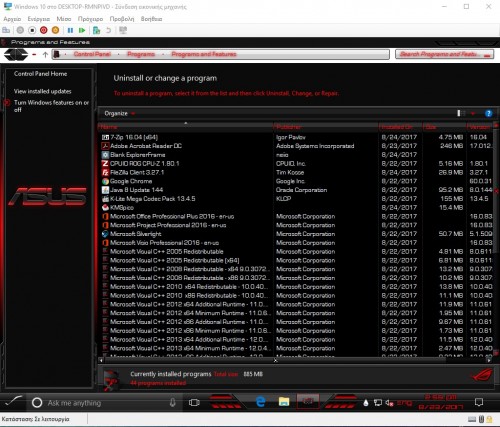Expand the Organize dropdown

(119, 113)
